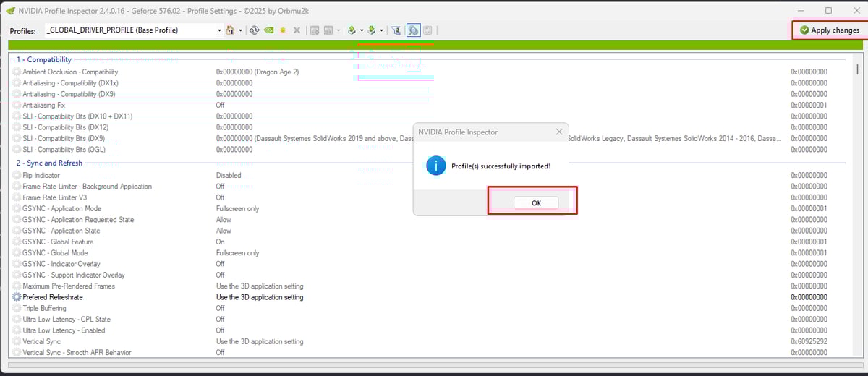Click the Apply changes button
The image size is (868, 376).
pos(830,30)
